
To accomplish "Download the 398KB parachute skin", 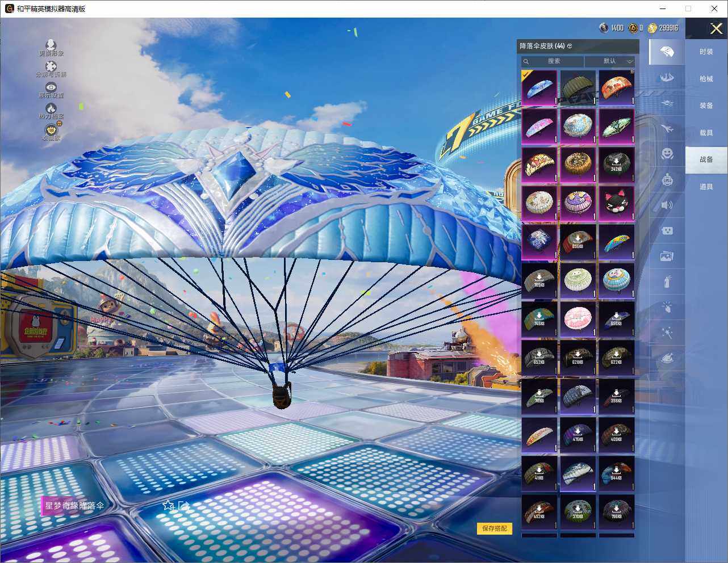I will point(616,396).
